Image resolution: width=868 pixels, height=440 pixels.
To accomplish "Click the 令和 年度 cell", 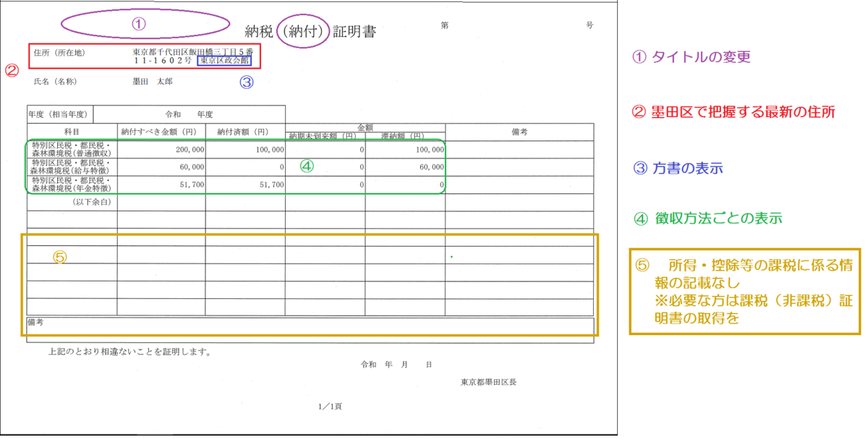I will [x=190, y=114].
